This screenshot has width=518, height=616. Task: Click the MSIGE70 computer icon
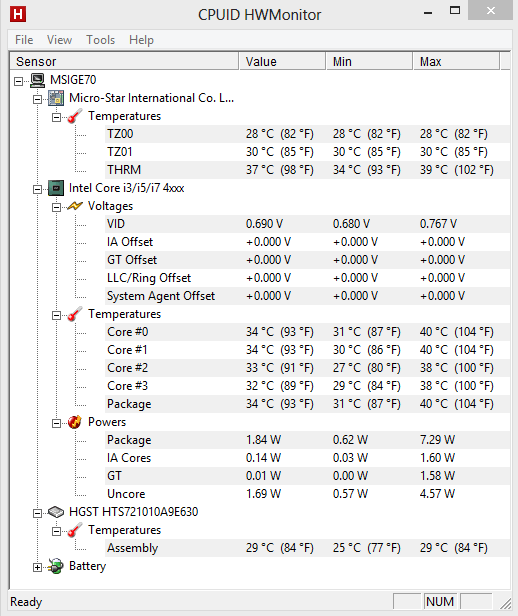tap(37, 80)
